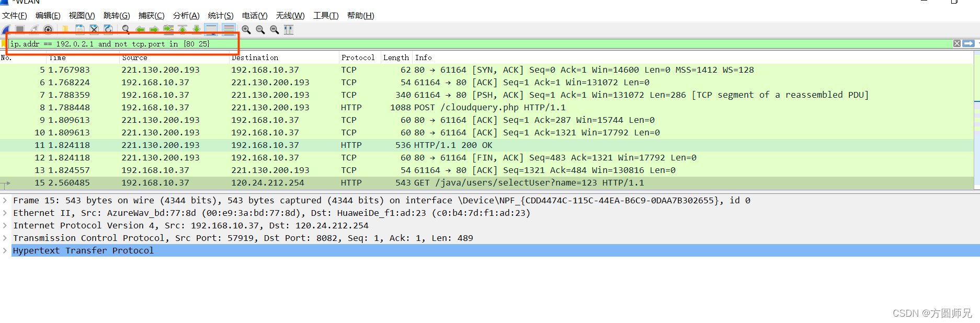Select packet 7 PSH, ACK row
This screenshot has height=323, width=980.
point(487,95)
